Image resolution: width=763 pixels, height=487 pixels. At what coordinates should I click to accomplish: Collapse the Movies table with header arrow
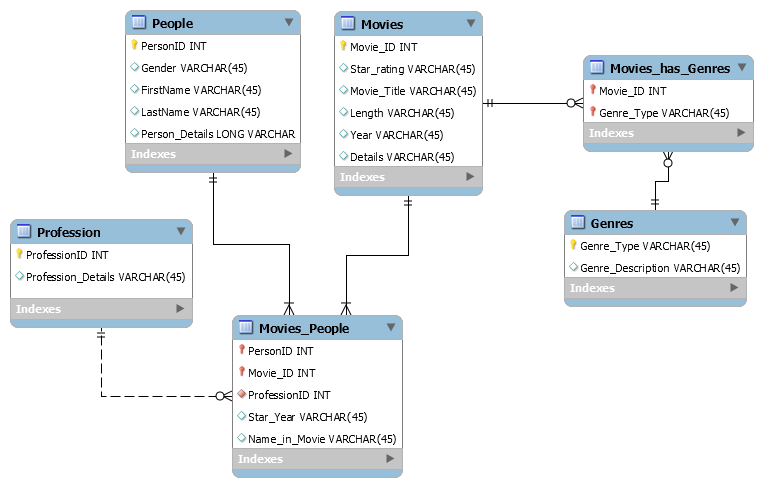pyautogui.click(x=471, y=23)
